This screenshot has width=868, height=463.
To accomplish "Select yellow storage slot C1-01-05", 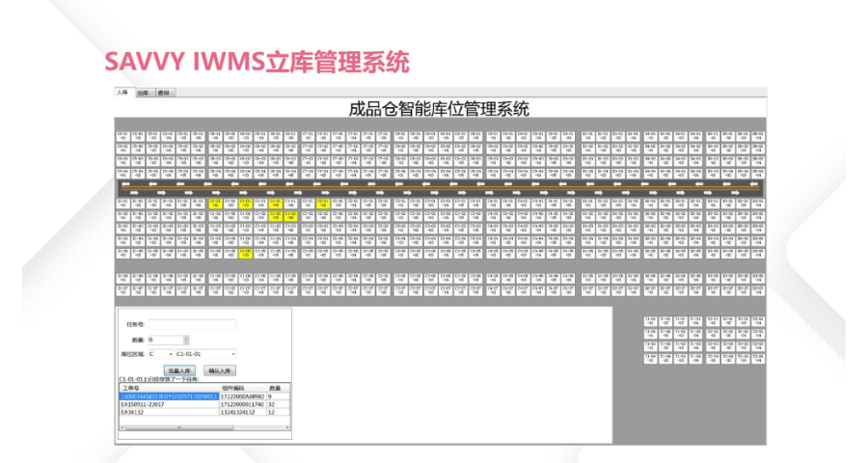I will pos(276,204).
